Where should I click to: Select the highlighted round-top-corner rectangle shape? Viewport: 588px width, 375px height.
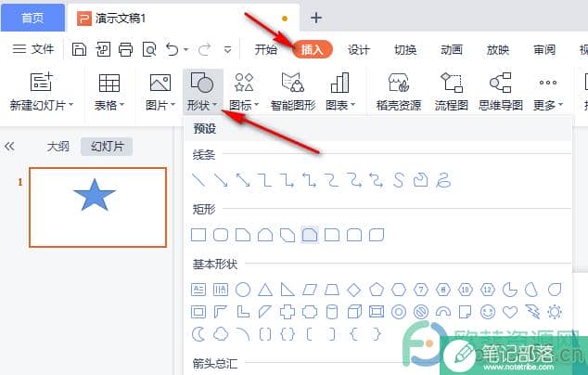(310, 235)
